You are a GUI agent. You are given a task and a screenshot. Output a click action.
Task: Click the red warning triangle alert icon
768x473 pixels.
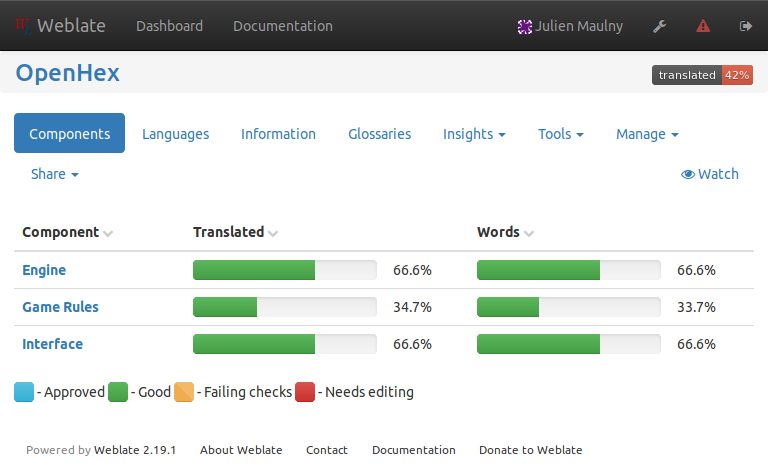[x=703, y=26]
